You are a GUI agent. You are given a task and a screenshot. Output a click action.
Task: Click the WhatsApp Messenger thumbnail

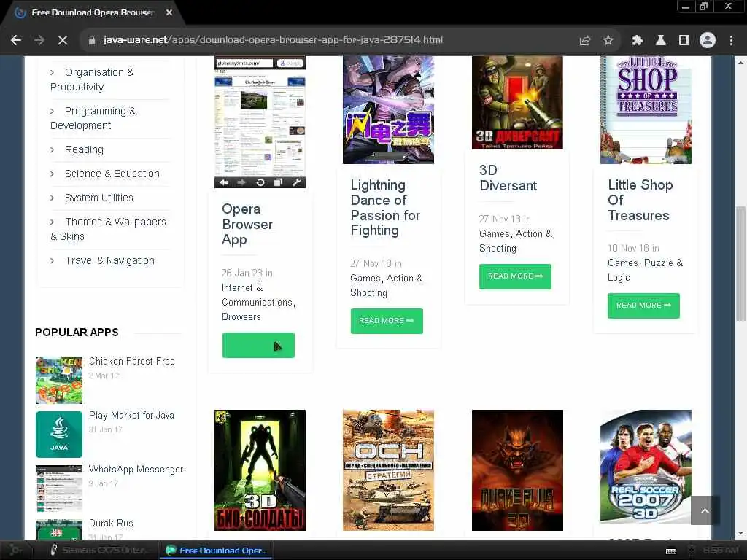(x=59, y=488)
